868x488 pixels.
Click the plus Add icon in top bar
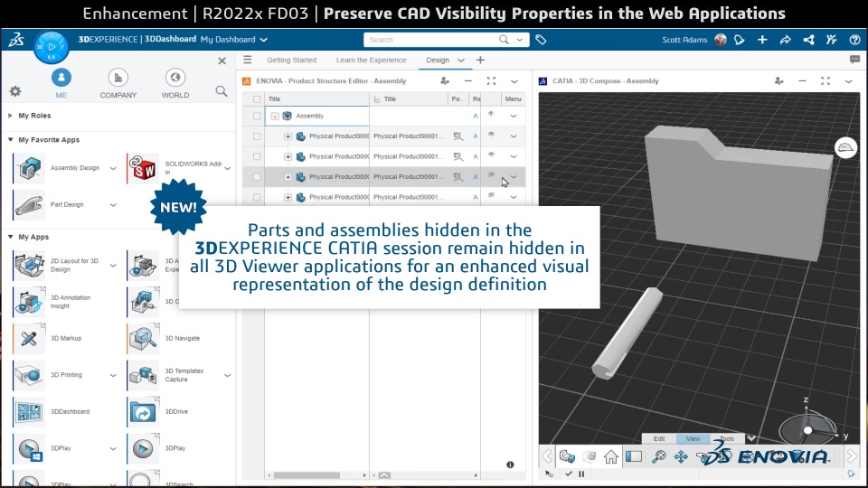(x=762, y=39)
